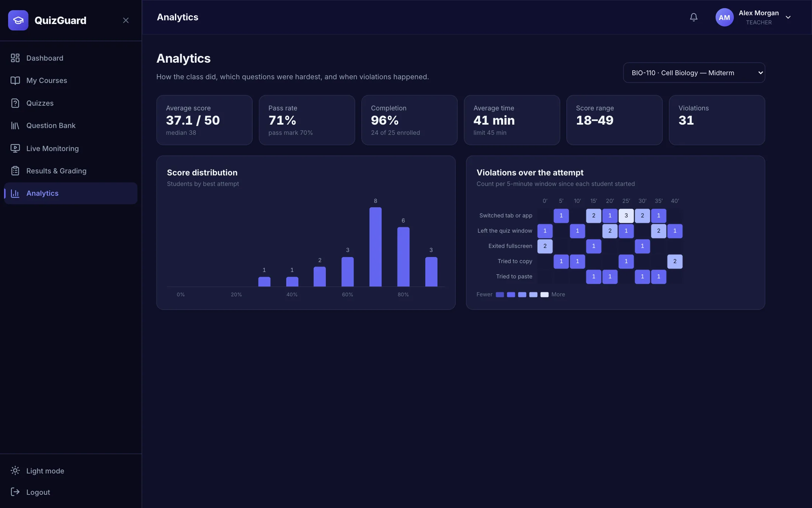Click the AM avatar circle

click(724, 17)
